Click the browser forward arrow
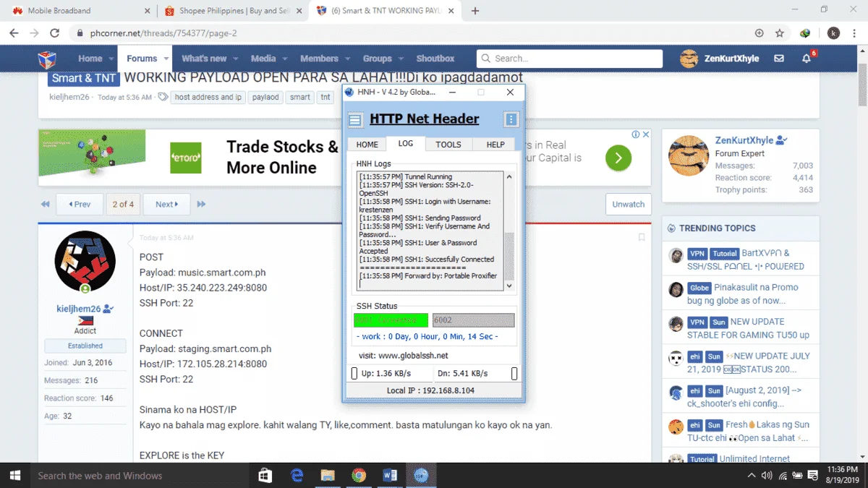The image size is (868, 488). click(x=34, y=33)
